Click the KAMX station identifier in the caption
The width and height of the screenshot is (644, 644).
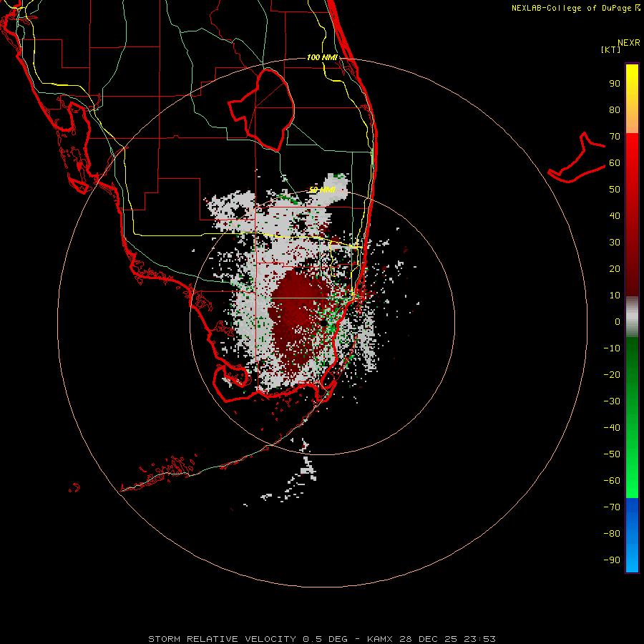pyautogui.click(x=380, y=639)
